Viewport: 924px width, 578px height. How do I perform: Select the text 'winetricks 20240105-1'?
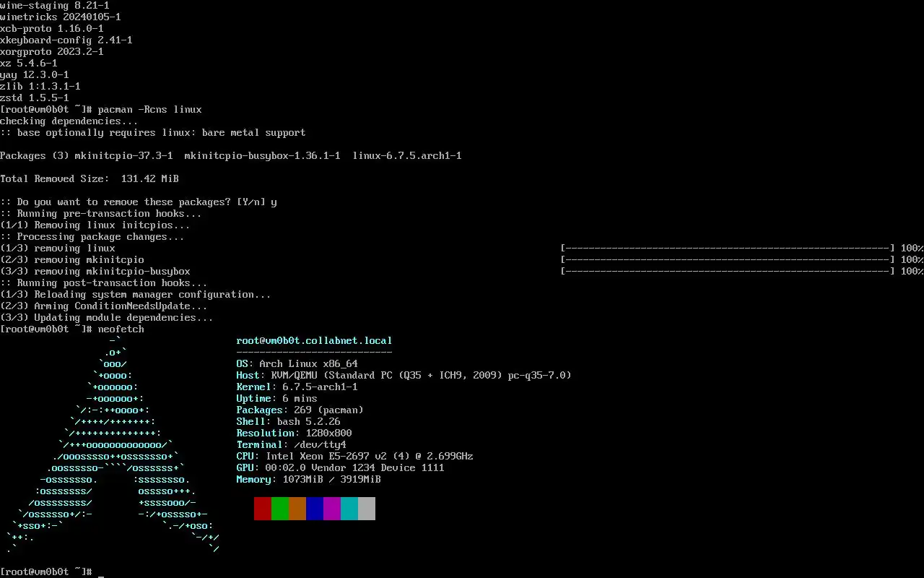click(61, 17)
